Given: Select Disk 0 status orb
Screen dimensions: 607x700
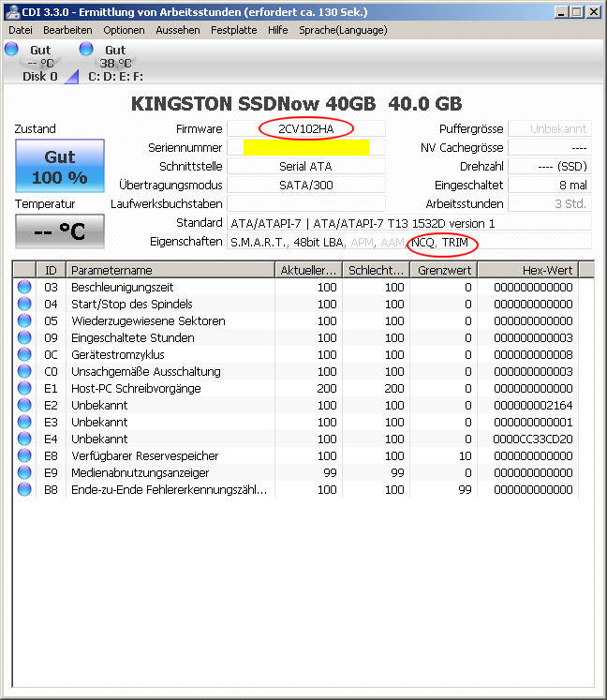Looking at the screenshot, I should pos(11,49).
